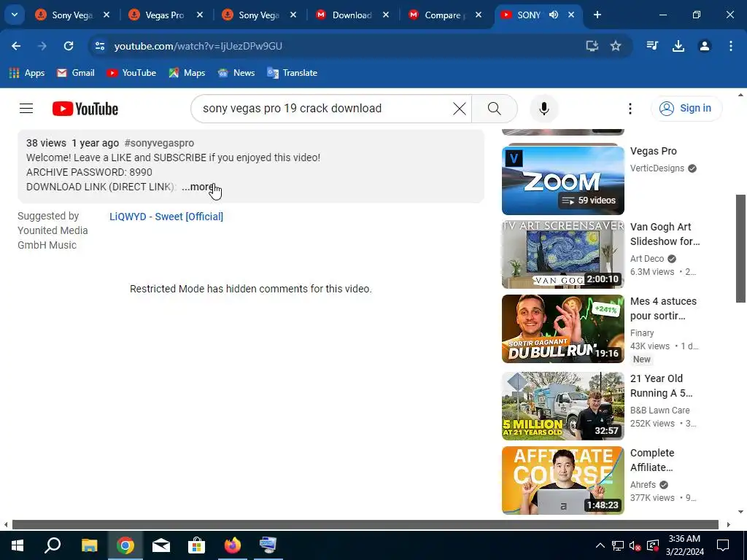The width and height of the screenshot is (747, 560).
Task: Open Affiliate Course thumbnail
Action: (x=562, y=481)
